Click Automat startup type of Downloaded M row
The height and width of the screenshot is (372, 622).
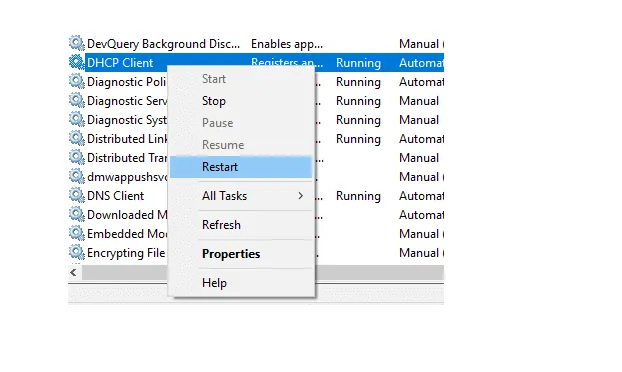click(x=421, y=215)
